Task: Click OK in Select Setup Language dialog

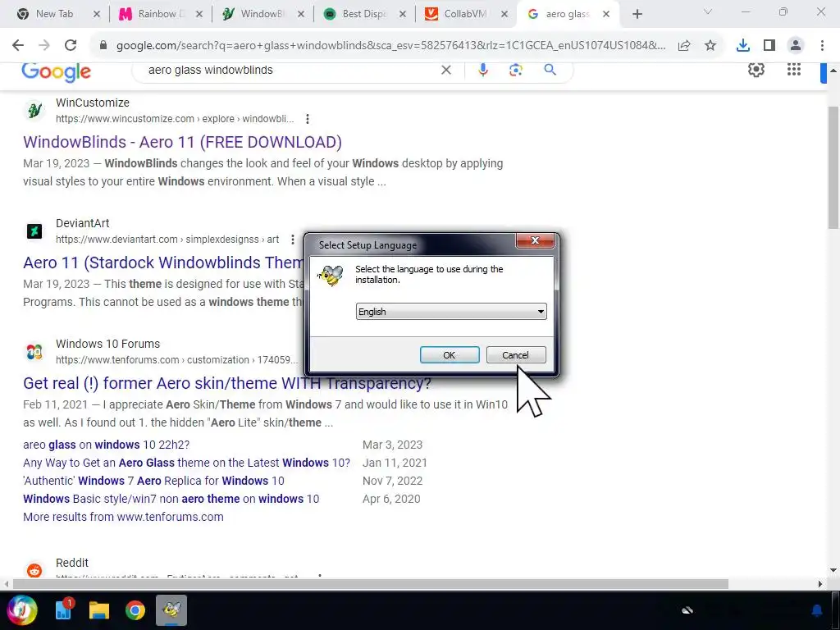Action: tap(450, 354)
